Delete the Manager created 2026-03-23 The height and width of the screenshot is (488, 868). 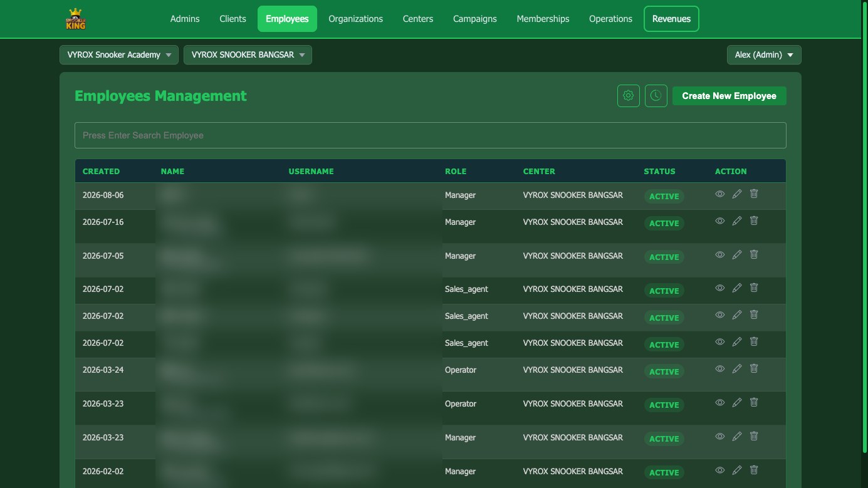coord(754,437)
